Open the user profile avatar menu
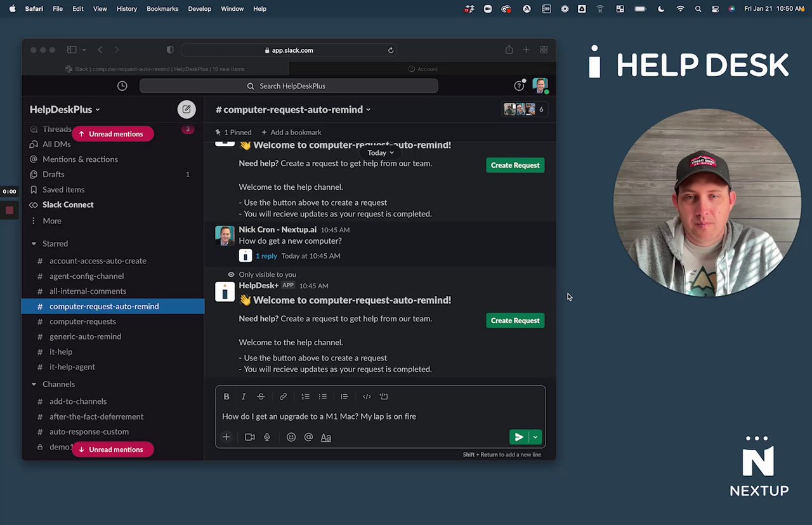 (540, 86)
